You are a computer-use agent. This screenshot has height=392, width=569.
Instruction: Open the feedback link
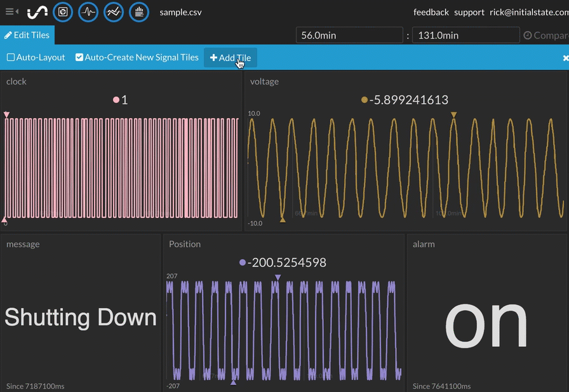click(x=431, y=12)
